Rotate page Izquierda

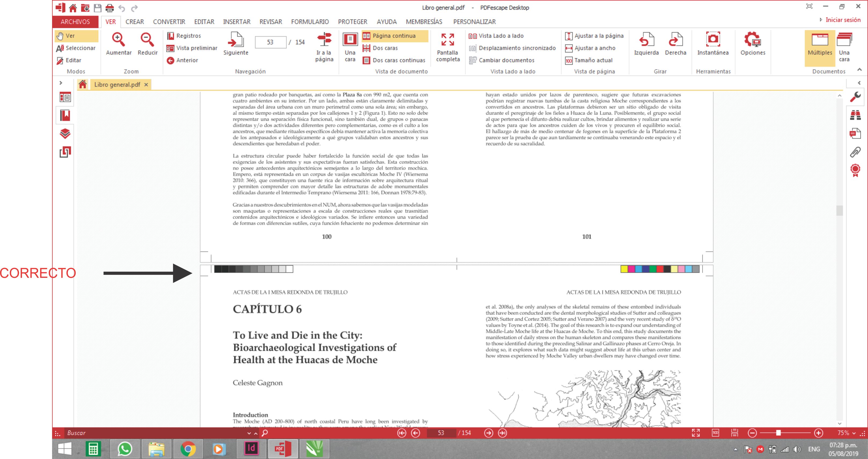pos(646,44)
